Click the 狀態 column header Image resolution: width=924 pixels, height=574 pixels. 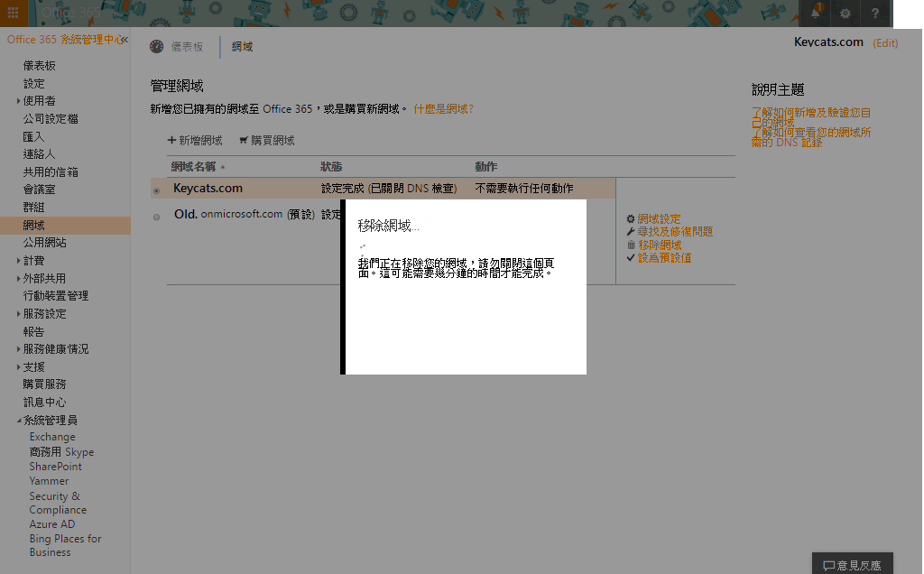point(331,167)
